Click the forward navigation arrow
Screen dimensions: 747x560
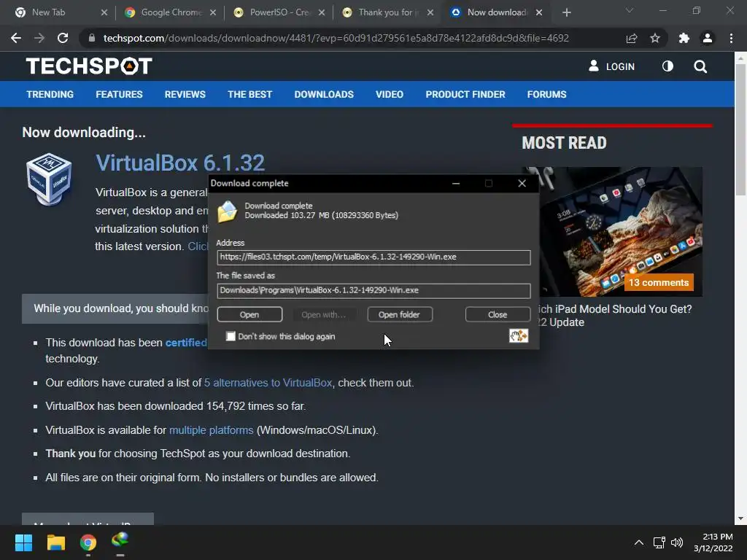coord(39,38)
